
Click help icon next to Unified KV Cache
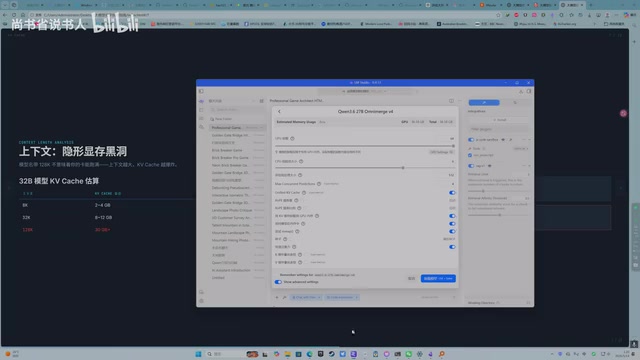[304, 192]
